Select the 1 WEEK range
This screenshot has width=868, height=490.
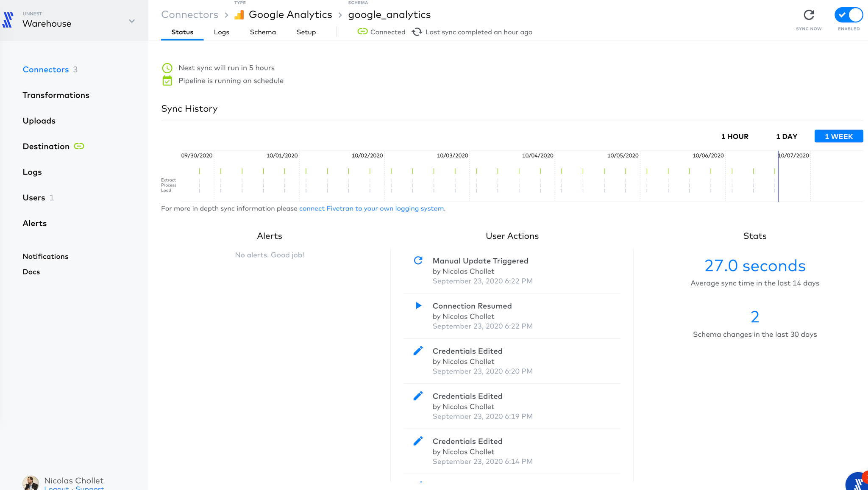(x=839, y=136)
